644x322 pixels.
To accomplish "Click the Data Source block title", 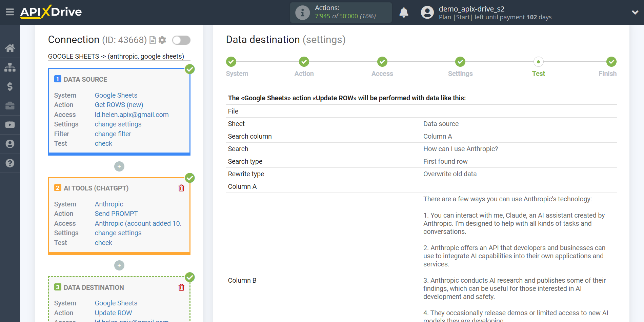I will (x=85, y=79).
